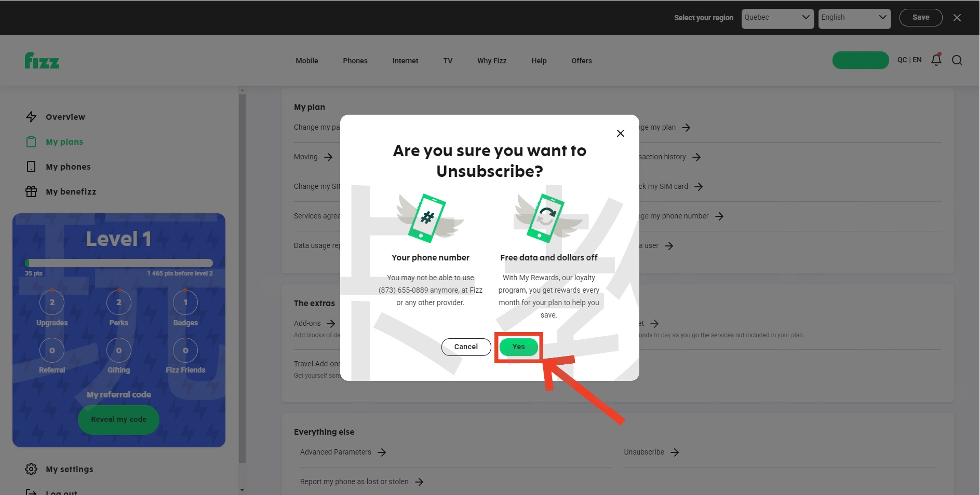Select the My phones icon

tap(31, 167)
